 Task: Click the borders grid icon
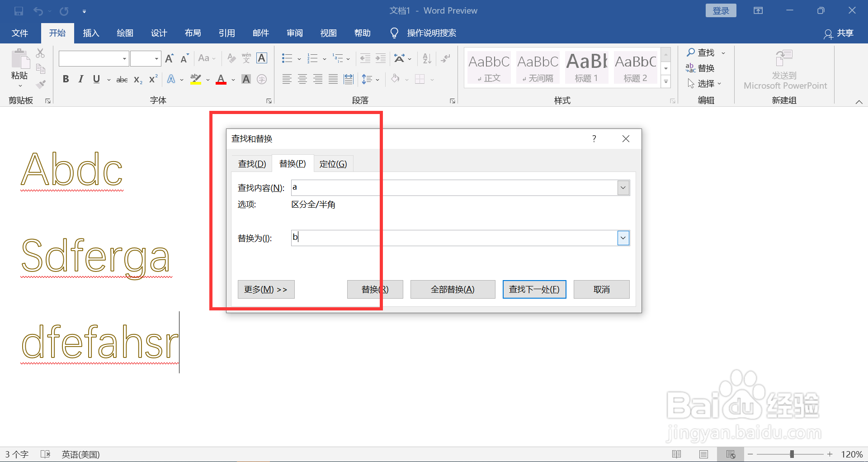point(420,79)
